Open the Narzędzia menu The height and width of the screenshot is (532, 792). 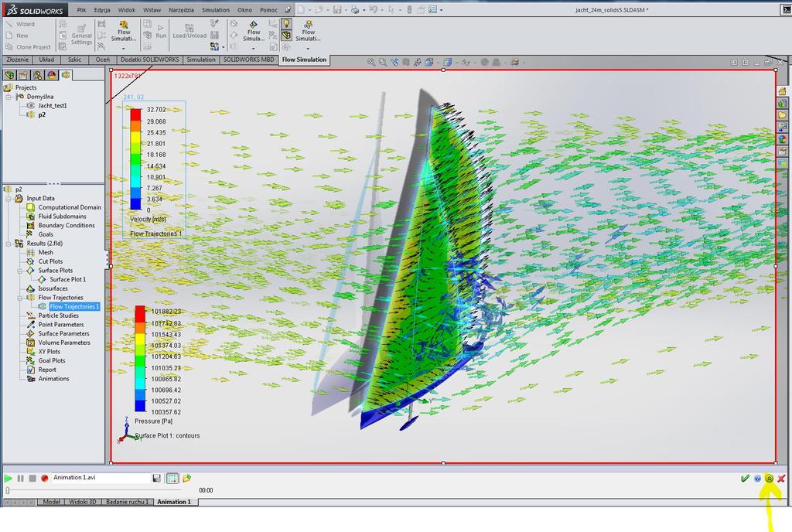[181, 10]
